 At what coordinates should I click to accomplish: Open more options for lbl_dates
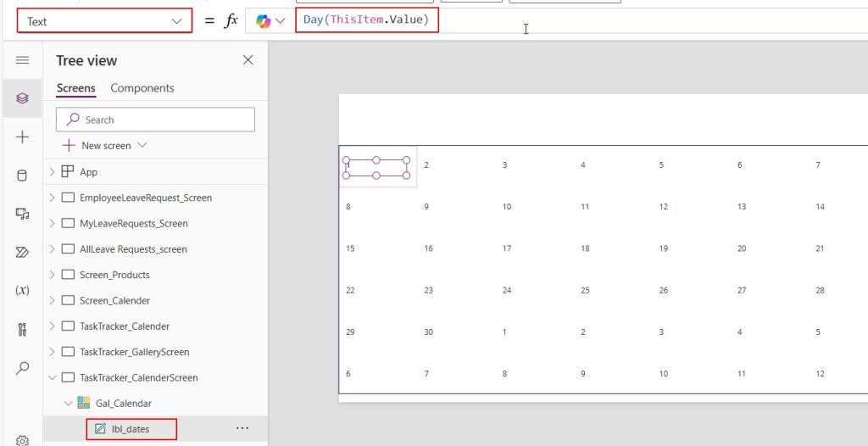(x=242, y=428)
